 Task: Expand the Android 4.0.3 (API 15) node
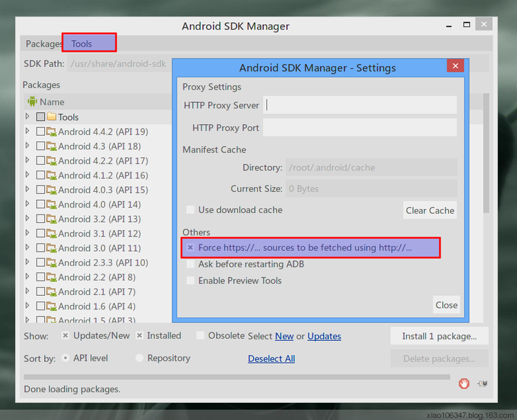click(28, 189)
